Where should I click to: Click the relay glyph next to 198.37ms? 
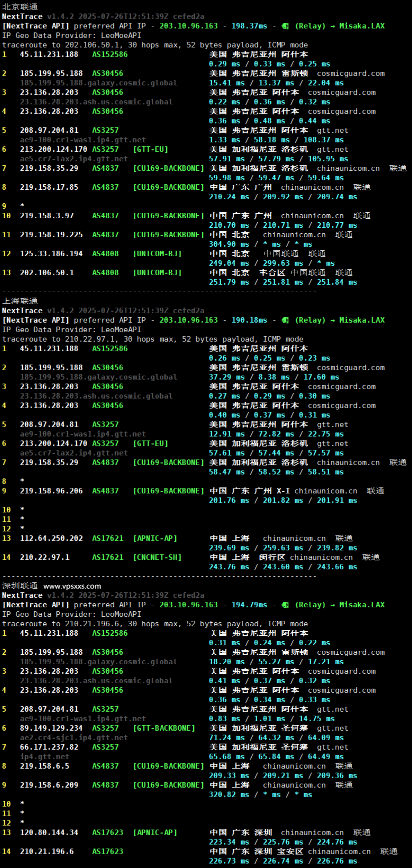click(x=285, y=26)
